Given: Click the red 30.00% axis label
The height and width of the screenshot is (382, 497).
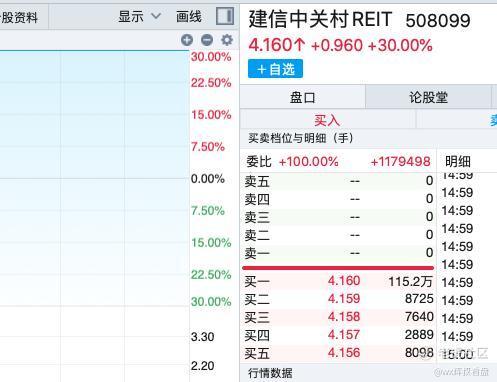Looking at the screenshot, I should click(211, 57).
